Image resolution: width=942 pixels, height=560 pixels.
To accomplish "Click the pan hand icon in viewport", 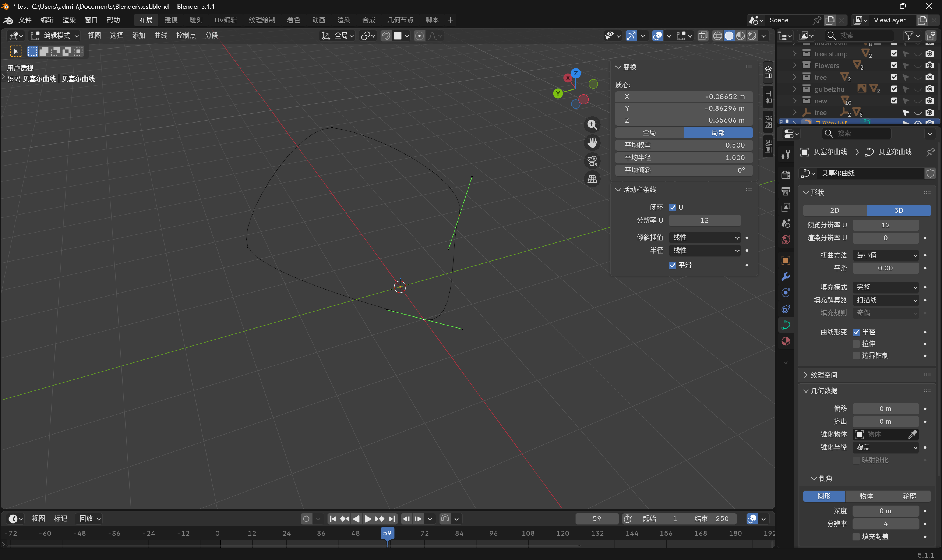I will (592, 143).
